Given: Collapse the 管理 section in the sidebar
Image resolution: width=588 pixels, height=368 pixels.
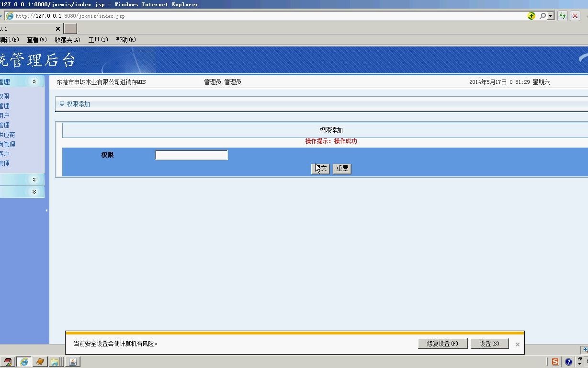Looking at the screenshot, I should point(34,81).
